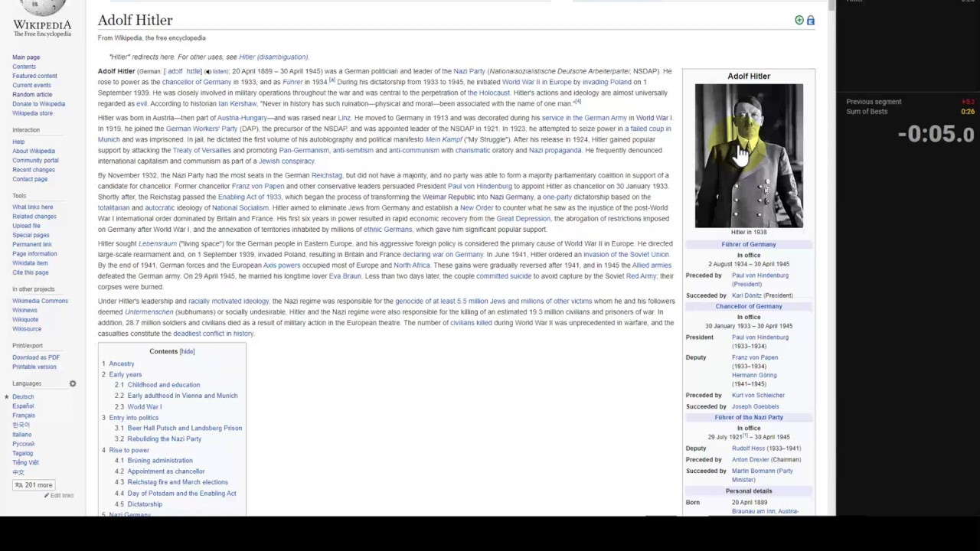This screenshot has height=551, width=980.
Task: Jump to Rebuilding the Nazi Party entry
Action: coord(165,439)
